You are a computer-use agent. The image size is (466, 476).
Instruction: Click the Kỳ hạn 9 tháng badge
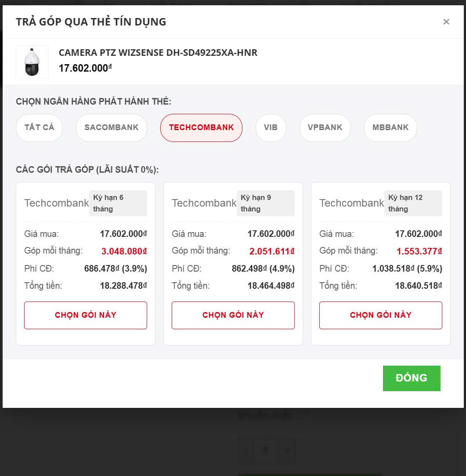point(265,203)
